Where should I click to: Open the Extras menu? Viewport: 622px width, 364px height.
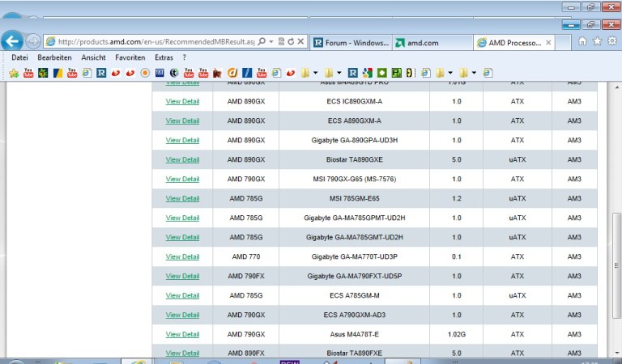pos(164,57)
